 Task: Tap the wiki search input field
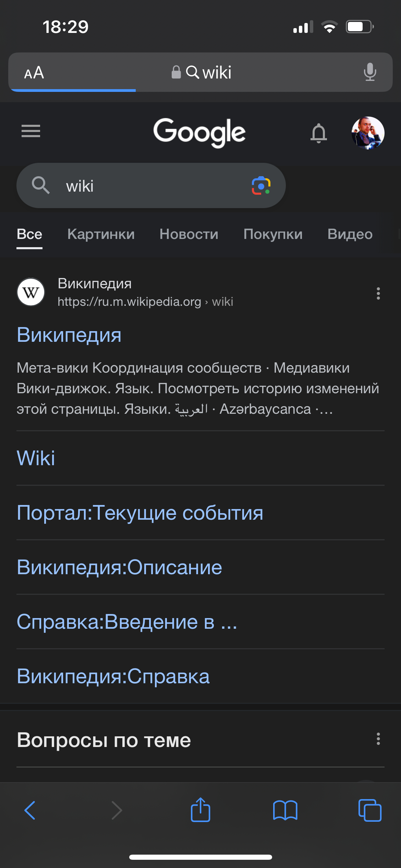coord(151,185)
